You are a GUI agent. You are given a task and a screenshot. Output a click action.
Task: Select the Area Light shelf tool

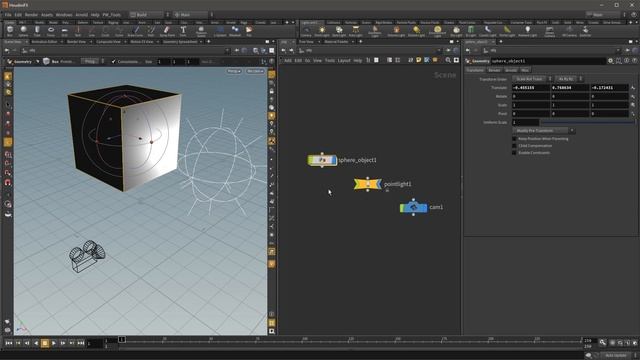356,31
